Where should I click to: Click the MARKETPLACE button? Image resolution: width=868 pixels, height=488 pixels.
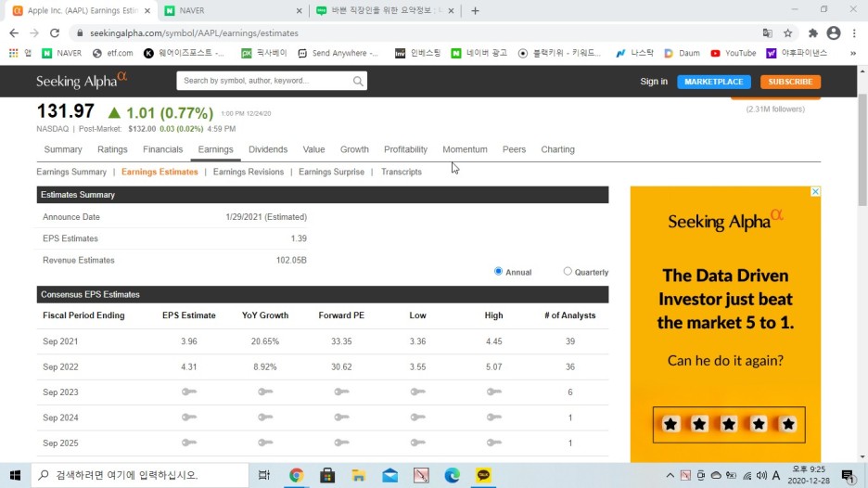[713, 82]
